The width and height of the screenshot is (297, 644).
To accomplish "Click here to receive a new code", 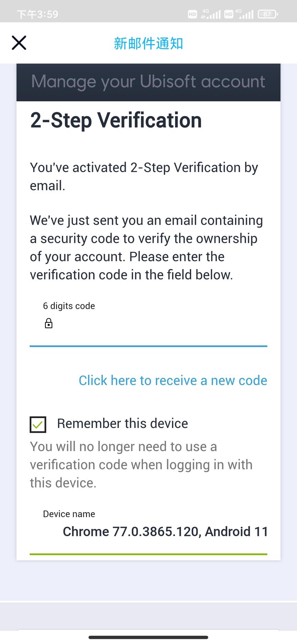I will pyautogui.click(x=173, y=380).
